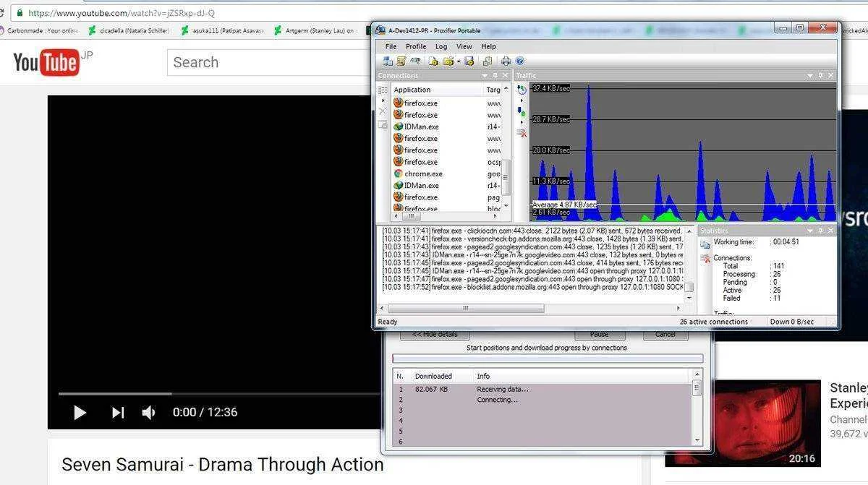Sort connections by Application column header
868x485 pixels.
click(x=438, y=90)
